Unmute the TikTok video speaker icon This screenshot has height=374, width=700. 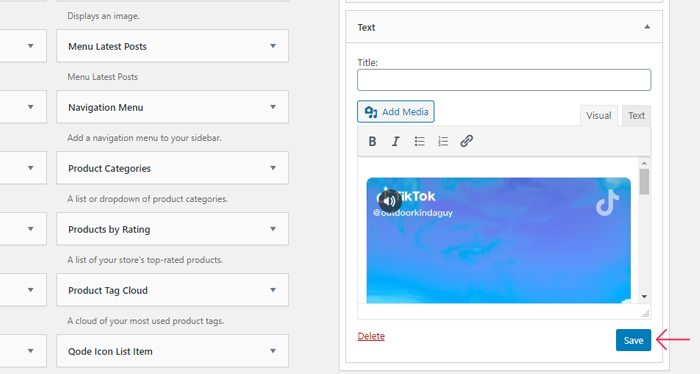(x=389, y=201)
